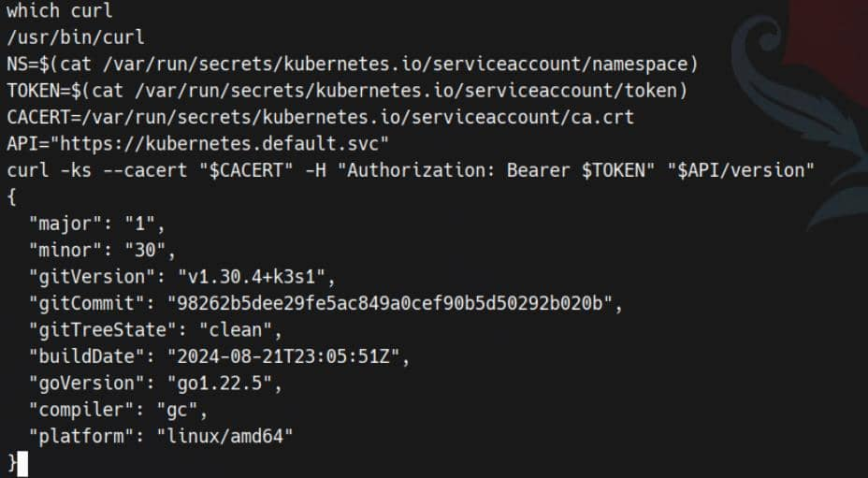Viewport: 868px width, 478px height.
Task: Click the minor version value "30"
Action: [153, 251]
